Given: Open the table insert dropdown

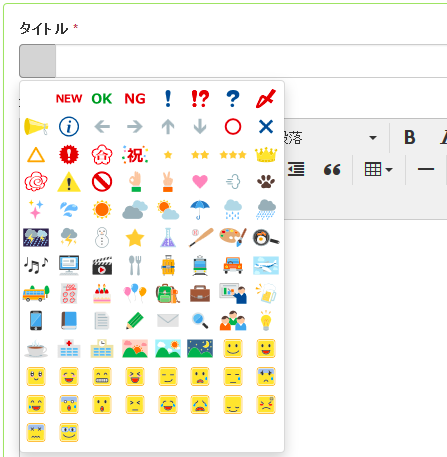Looking at the screenshot, I should tap(378, 170).
